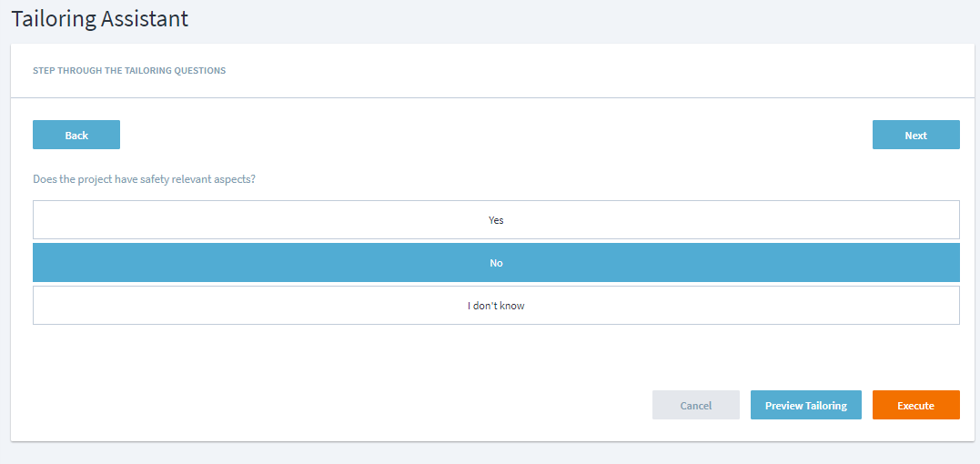Click the Step Through the Tailoring Questions header
Viewport: 980px width, 464px height.
tap(129, 70)
